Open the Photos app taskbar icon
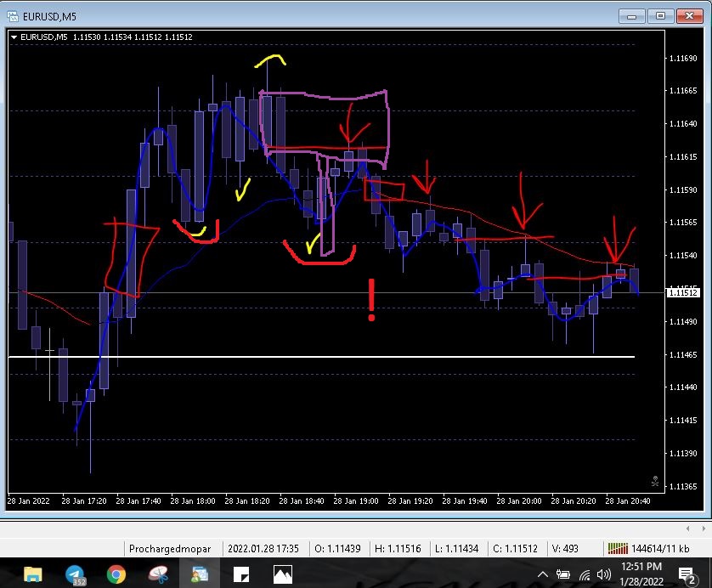Image resolution: width=712 pixels, height=588 pixels. [x=282, y=574]
